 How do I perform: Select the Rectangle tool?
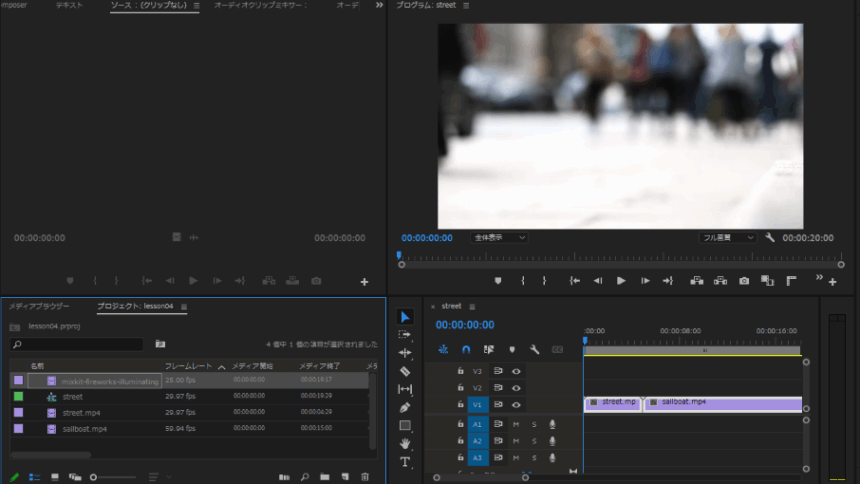405,425
